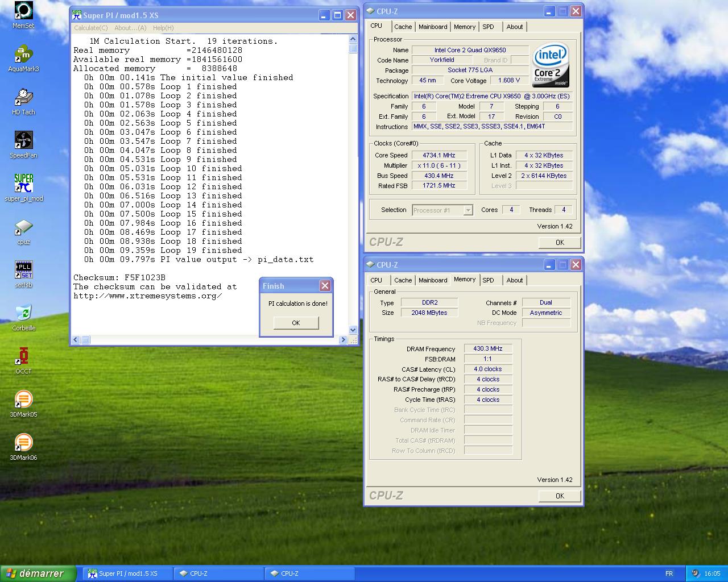The image size is (728, 582).
Task: Click the DC Mode value Asymmetric
Action: pos(546,313)
